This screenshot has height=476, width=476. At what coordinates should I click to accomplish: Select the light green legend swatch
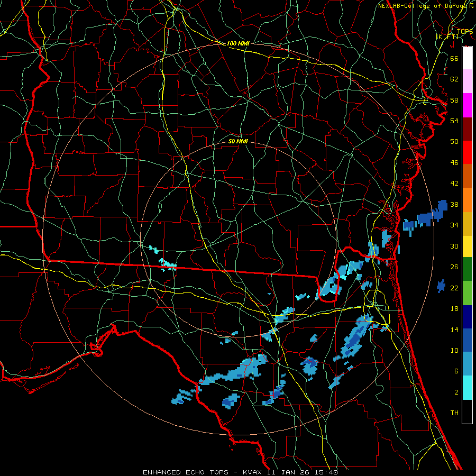coord(467,293)
